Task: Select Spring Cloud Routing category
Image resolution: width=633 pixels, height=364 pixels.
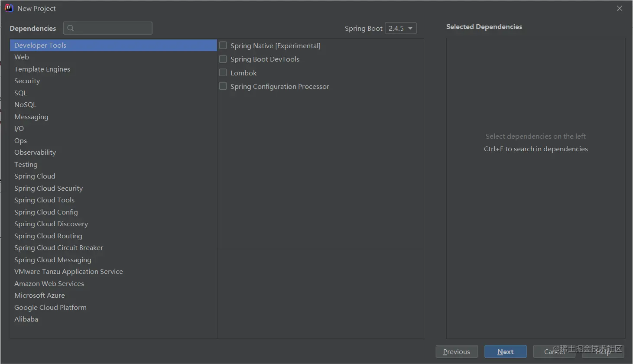Action: pos(114,236)
